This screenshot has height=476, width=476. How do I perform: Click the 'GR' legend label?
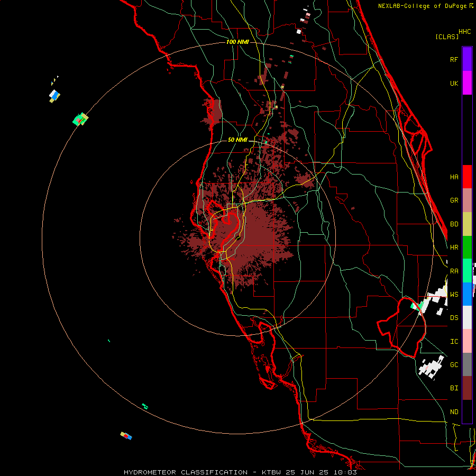(x=454, y=200)
